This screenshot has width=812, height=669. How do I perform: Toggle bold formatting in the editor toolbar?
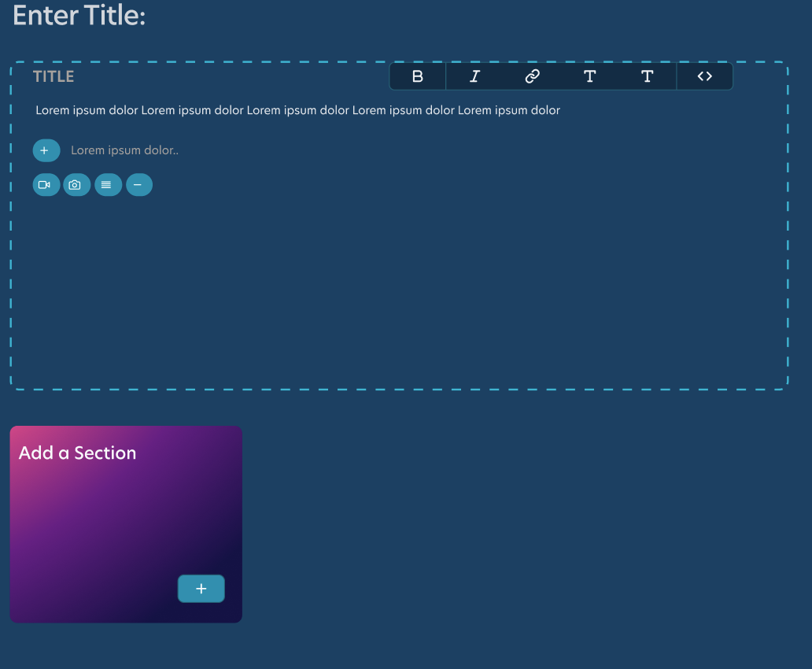pos(417,76)
